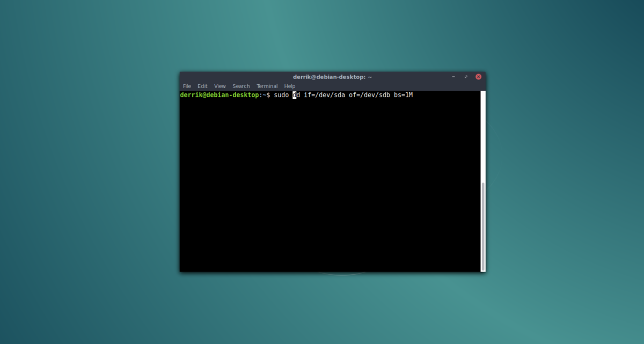
Task: Open the File menu
Action: (x=187, y=86)
